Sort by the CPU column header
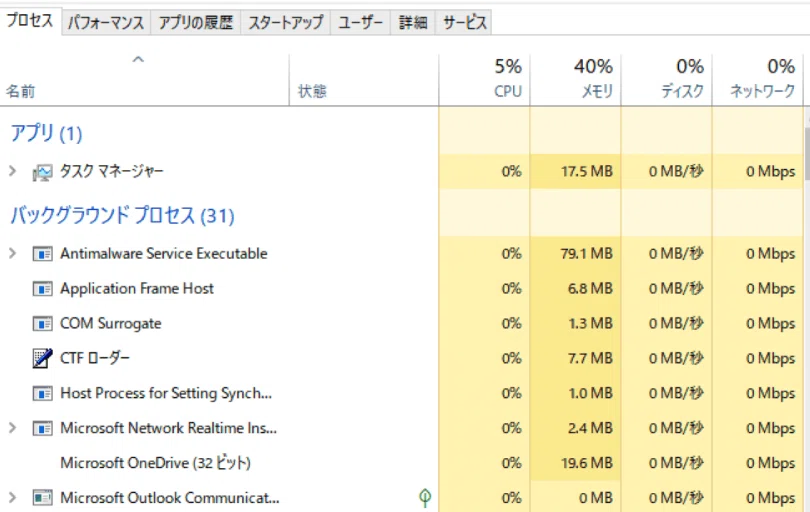The image size is (810, 512). tap(485, 80)
